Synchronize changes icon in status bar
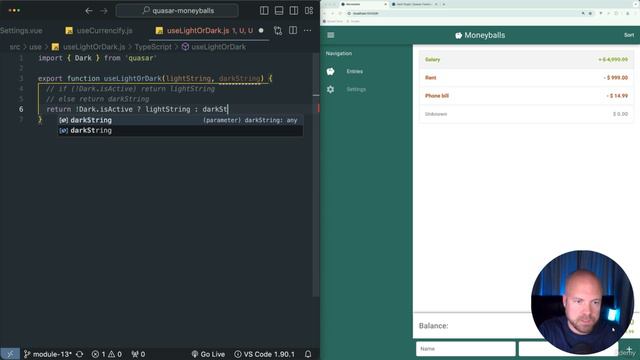The height and width of the screenshot is (360, 640). [80, 354]
